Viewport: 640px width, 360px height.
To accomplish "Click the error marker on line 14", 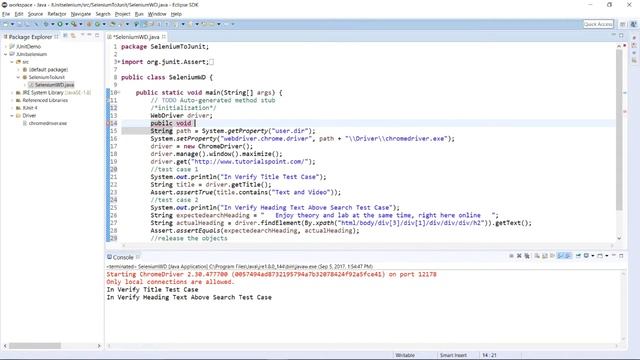I will tap(108, 123).
